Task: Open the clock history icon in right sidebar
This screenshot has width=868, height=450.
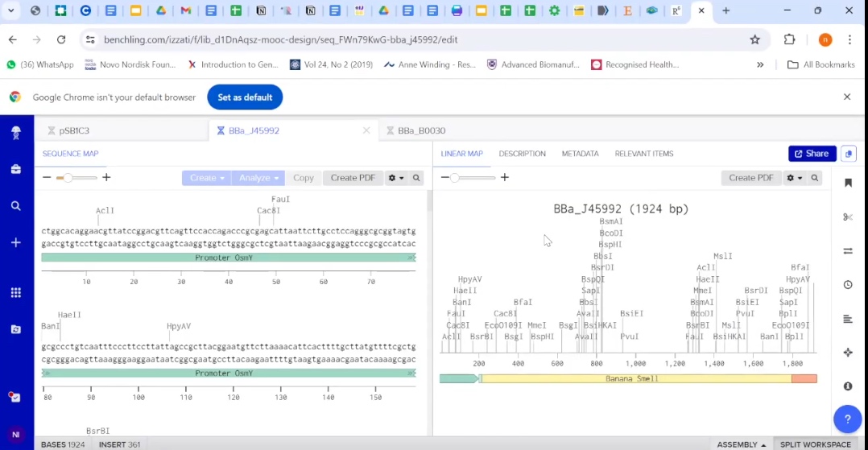Action: click(x=848, y=285)
